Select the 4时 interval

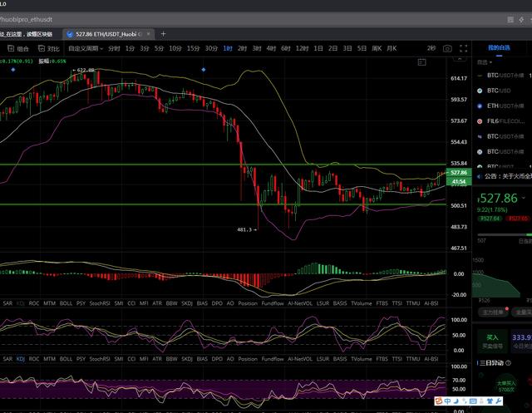point(271,48)
